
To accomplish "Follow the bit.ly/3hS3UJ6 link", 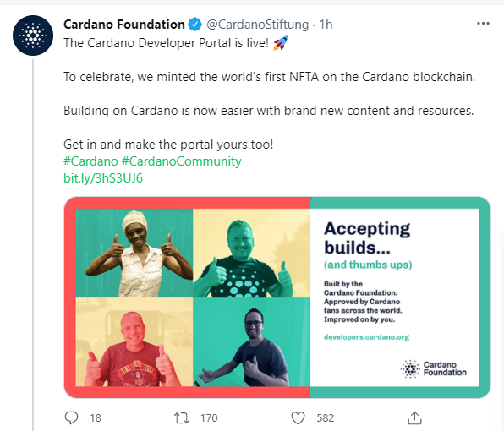I will pos(103,178).
